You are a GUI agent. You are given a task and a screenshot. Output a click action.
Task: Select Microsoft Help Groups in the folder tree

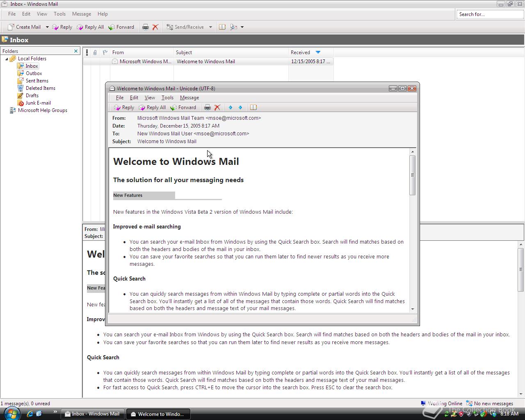click(x=38, y=110)
